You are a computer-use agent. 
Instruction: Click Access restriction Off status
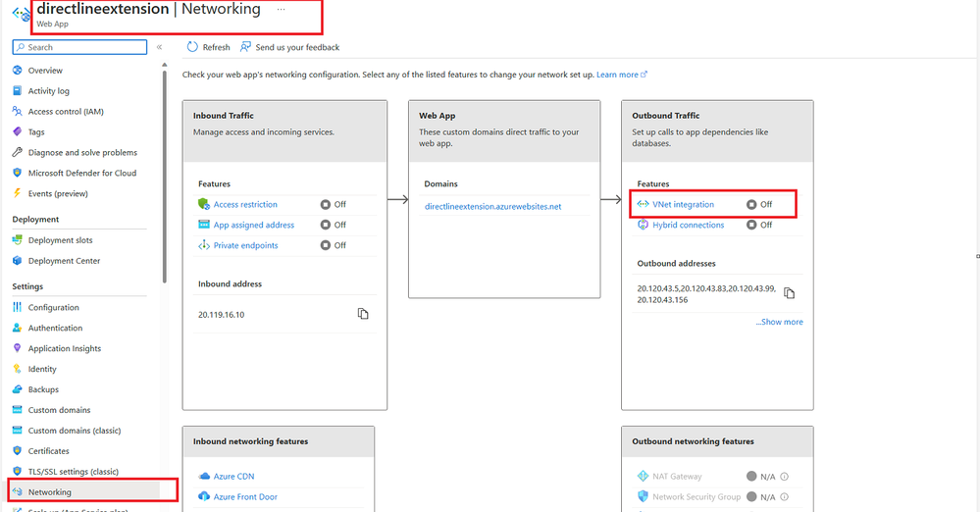click(x=334, y=204)
